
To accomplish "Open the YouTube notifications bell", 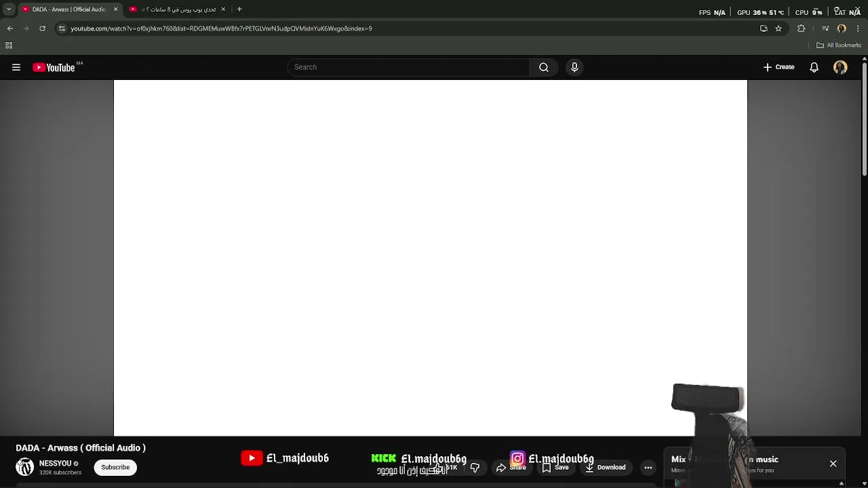I will pos(814,67).
